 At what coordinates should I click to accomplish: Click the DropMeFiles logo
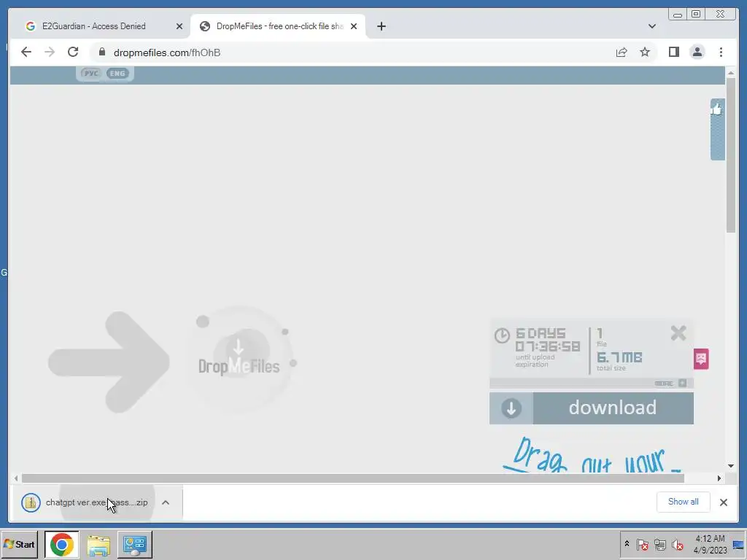(239, 359)
